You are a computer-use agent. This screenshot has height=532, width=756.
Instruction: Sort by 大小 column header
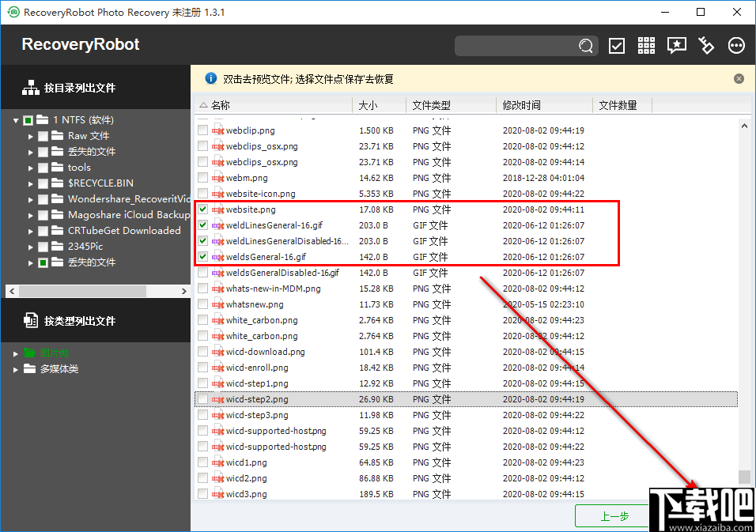pyautogui.click(x=379, y=105)
